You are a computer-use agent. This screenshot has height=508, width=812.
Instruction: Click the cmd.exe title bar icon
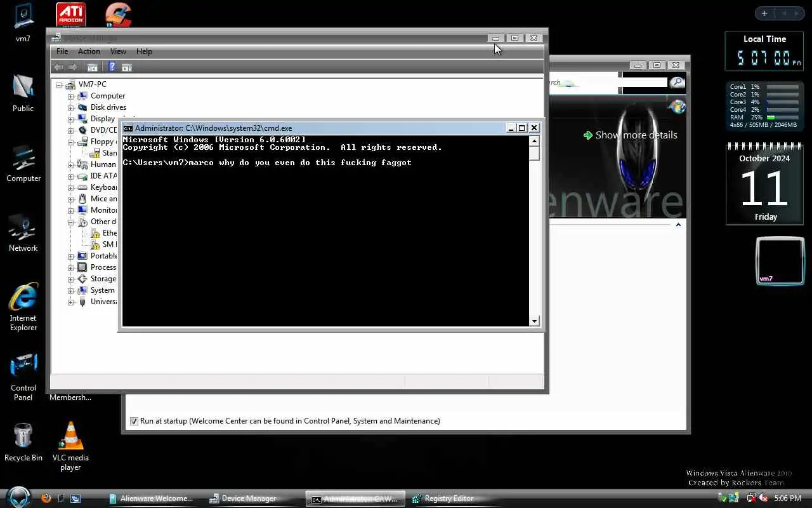click(x=128, y=128)
